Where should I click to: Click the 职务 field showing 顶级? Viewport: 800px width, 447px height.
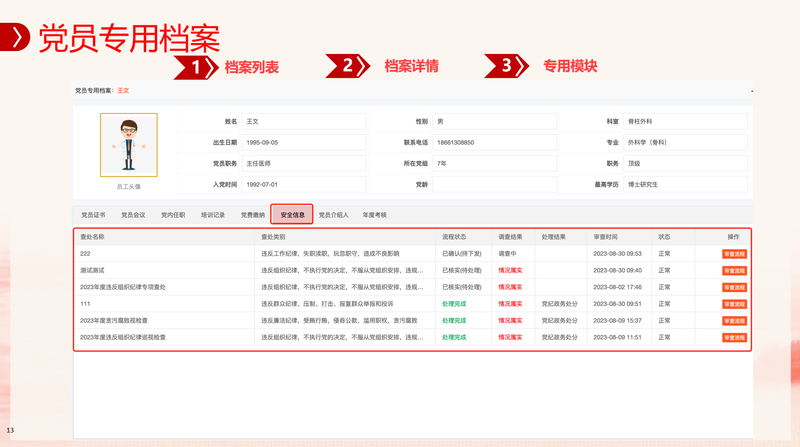click(685, 163)
